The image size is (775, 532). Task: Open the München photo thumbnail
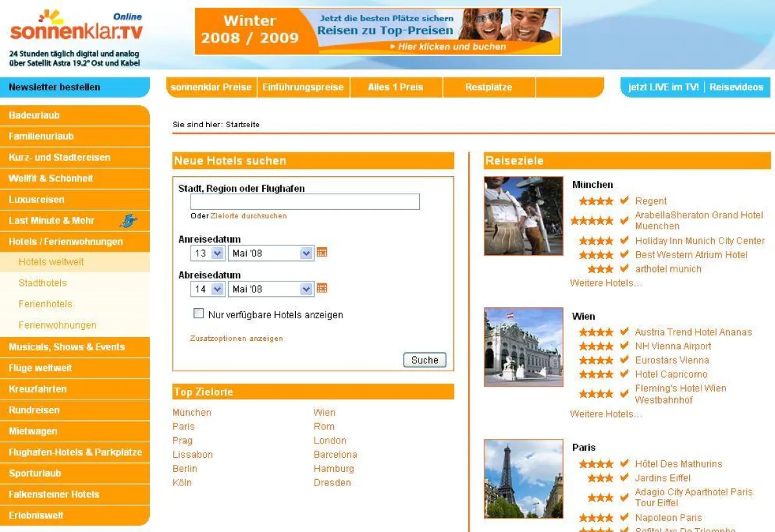tap(523, 216)
